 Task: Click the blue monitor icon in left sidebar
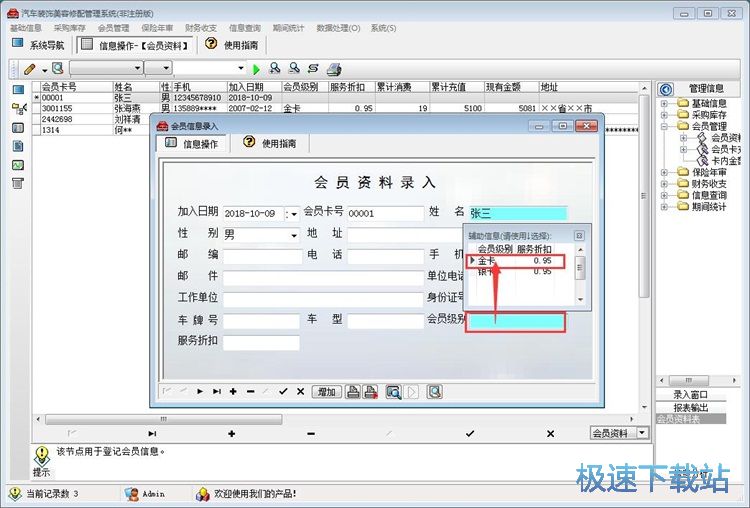click(18, 89)
